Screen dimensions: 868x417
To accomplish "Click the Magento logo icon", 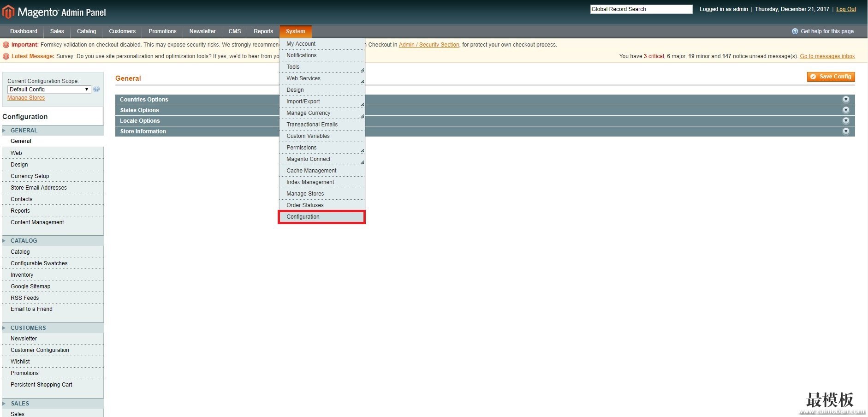I will [8, 12].
